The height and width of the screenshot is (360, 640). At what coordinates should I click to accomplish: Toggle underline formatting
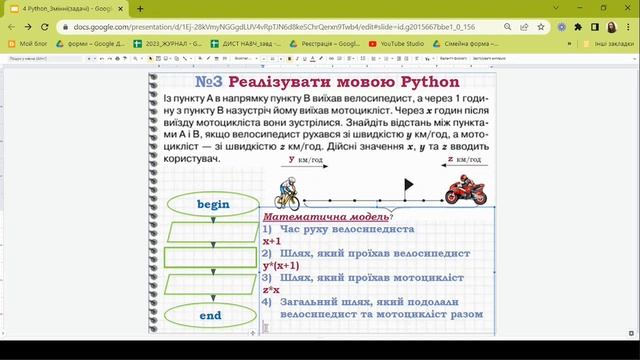coord(304,59)
